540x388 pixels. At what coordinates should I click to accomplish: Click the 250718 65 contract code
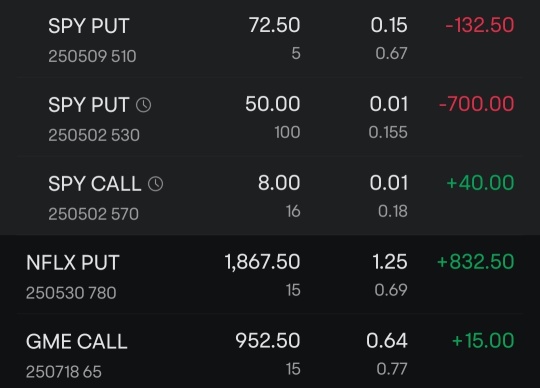pos(64,372)
